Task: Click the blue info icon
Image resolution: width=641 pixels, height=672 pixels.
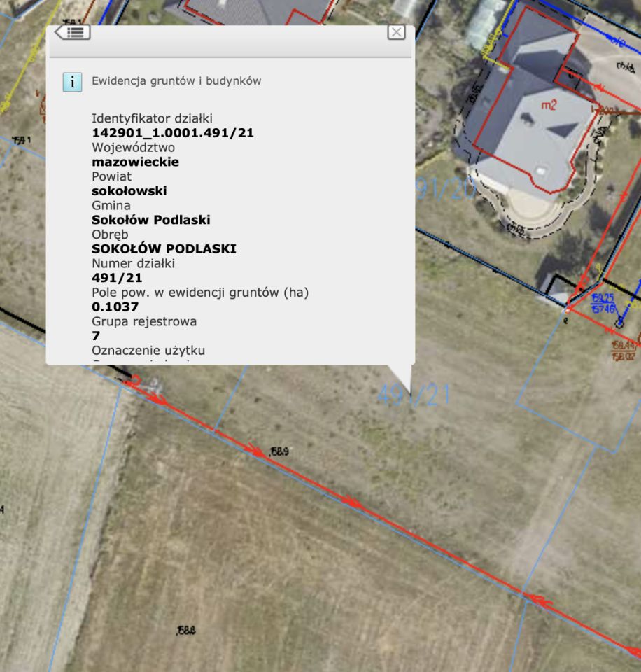Action: point(72,82)
